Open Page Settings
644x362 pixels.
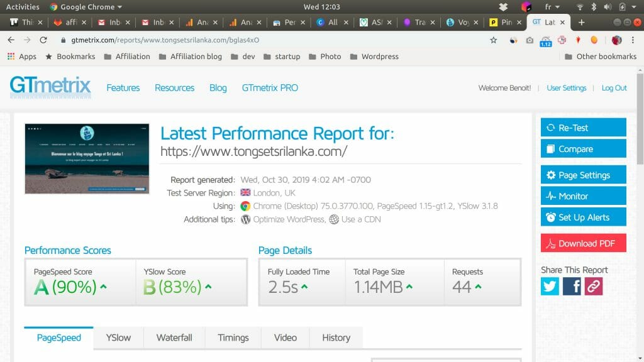(583, 175)
